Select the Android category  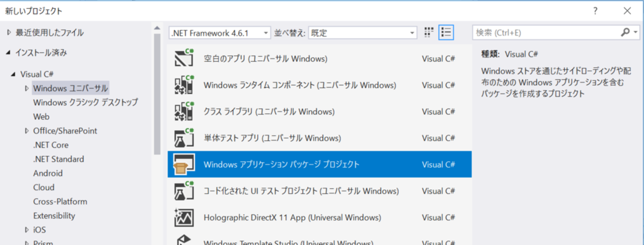tap(48, 173)
